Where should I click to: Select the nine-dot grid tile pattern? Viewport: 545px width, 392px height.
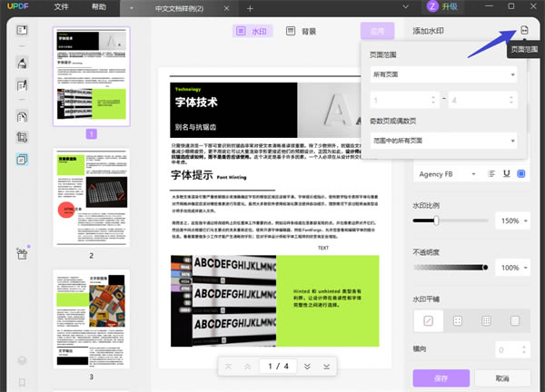[486, 320]
